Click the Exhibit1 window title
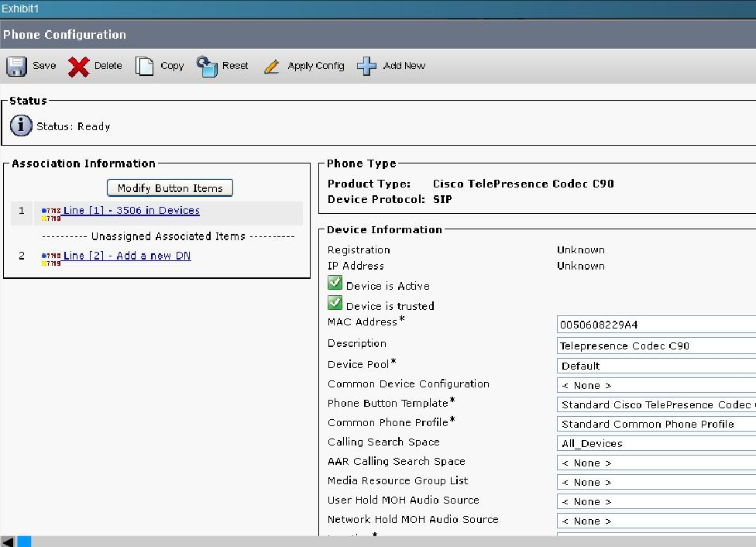This screenshot has height=547, width=756. point(20,9)
